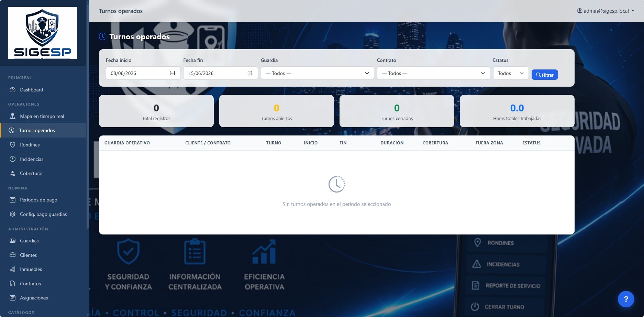The image size is (644, 317).
Task: Click the Filtrar button
Action: (x=545, y=75)
